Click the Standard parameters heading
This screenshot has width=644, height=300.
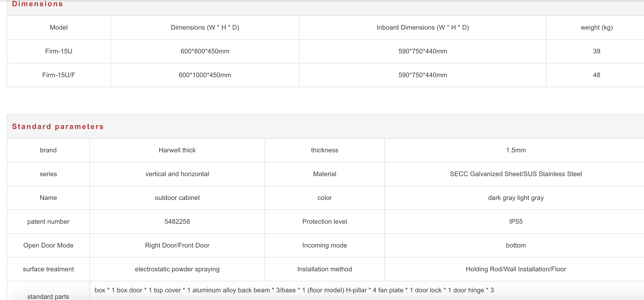pos(58,126)
